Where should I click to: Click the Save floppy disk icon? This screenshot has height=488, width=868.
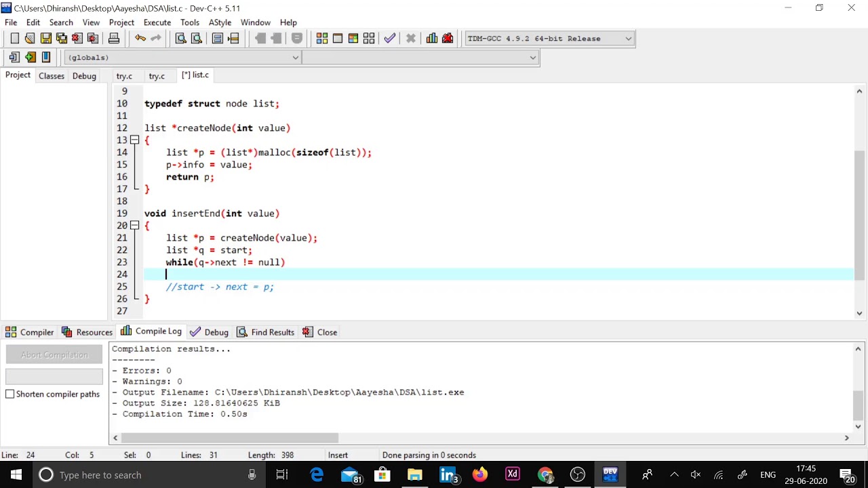point(45,39)
